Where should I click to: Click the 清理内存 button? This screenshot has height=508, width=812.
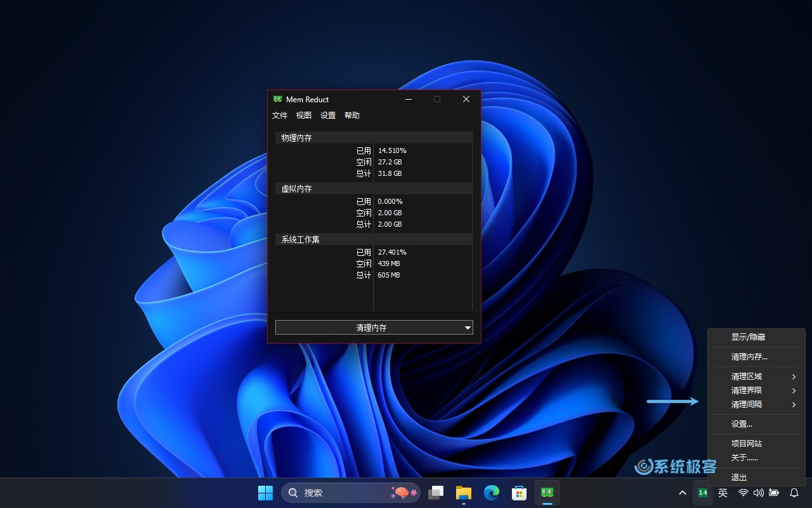click(371, 328)
